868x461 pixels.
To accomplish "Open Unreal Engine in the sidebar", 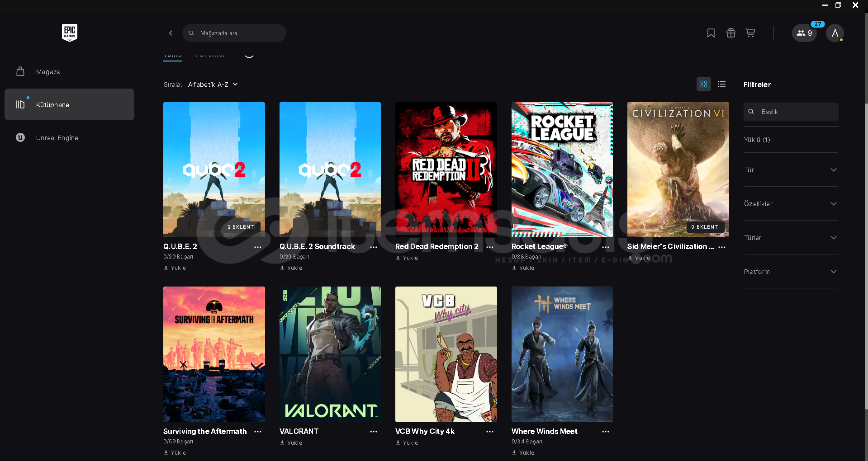I will [69, 138].
